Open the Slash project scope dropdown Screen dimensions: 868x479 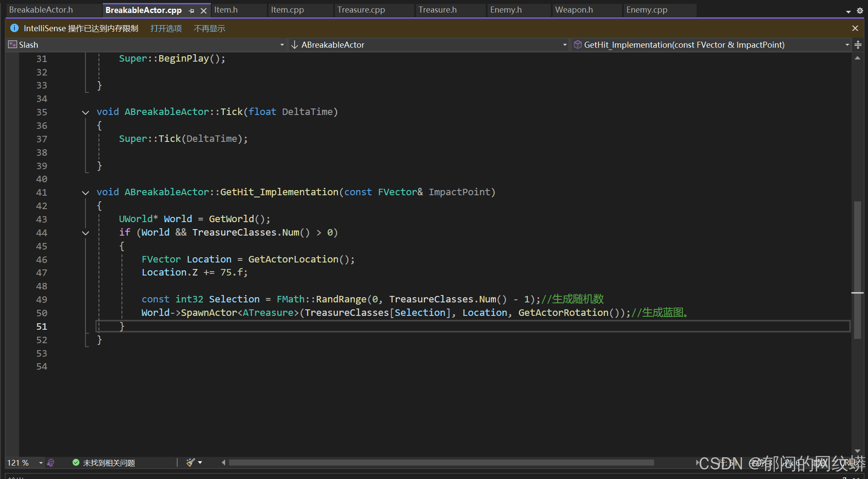[x=282, y=45]
